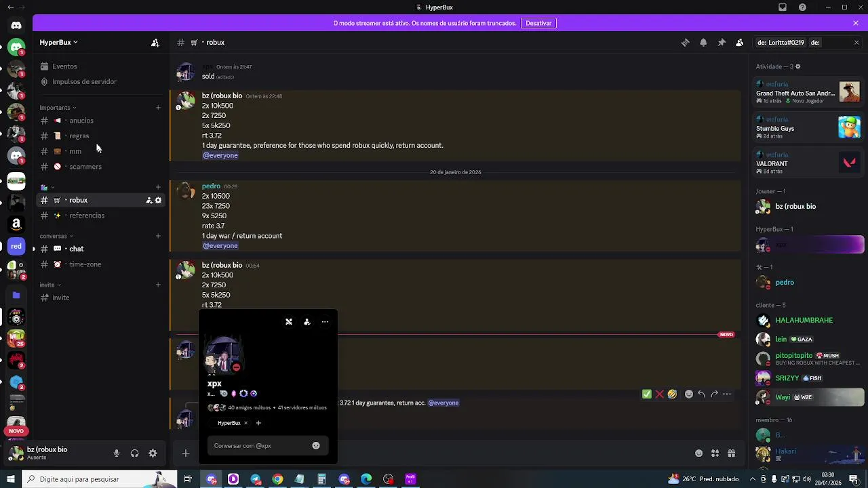This screenshot has height=488, width=868.
Task: Click Desativar streamer mode button
Action: click(538, 23)
